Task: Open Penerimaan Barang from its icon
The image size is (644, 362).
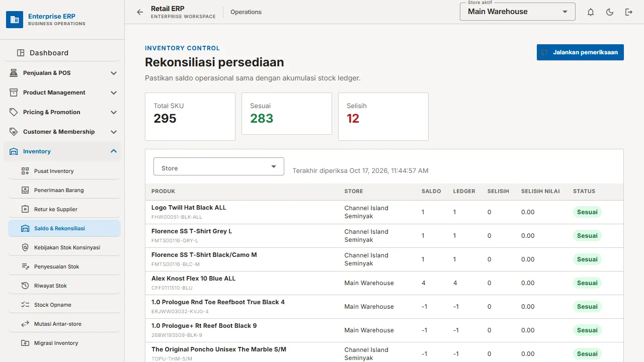Action: [x=25, y=190]
